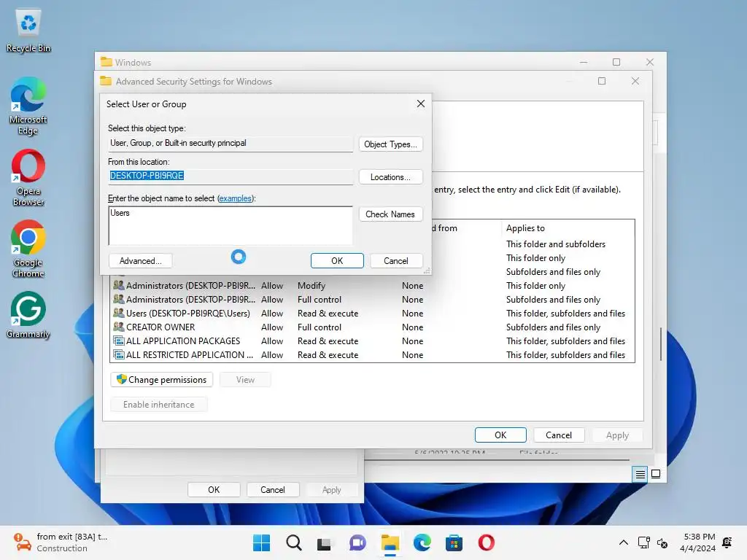Open File Explorer on taskbar
747x560 pixels.
tap(390, 542)
